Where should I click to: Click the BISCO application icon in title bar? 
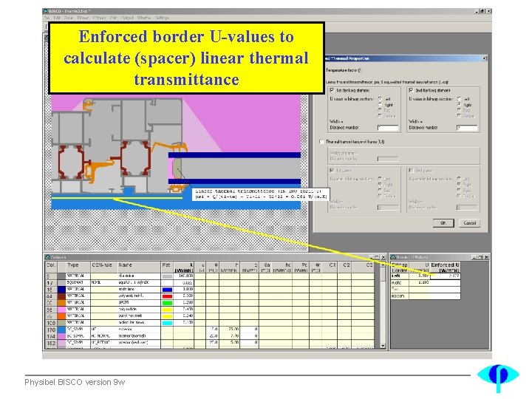[x=45, y=11]
